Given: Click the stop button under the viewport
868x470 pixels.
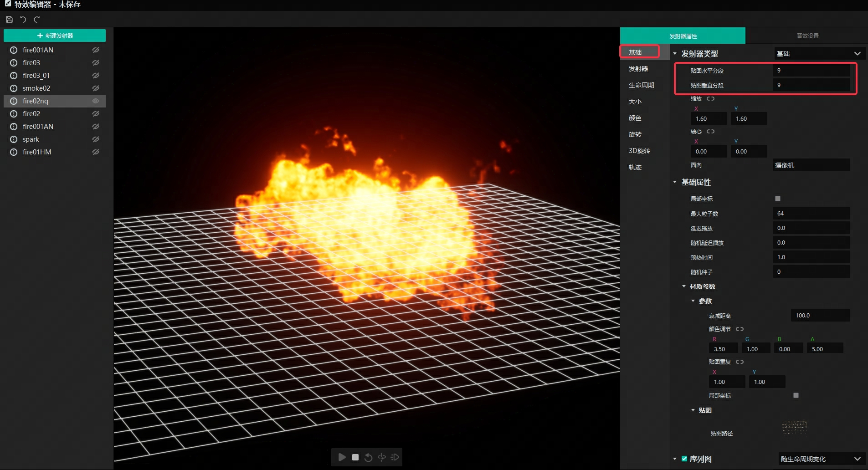Looking at the screenshot, I should pyautogui.click(x=355, y=457).
